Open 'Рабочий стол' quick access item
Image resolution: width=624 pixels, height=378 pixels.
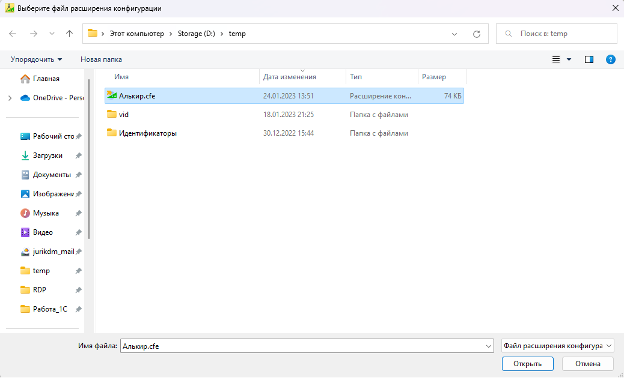pyautogui.click(x=47, y=136)
